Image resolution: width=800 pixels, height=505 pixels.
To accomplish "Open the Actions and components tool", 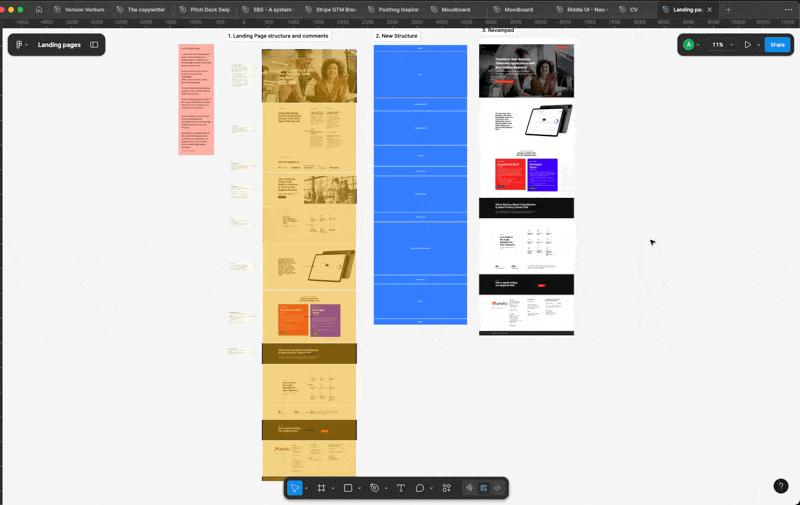I will click(446, 488).
